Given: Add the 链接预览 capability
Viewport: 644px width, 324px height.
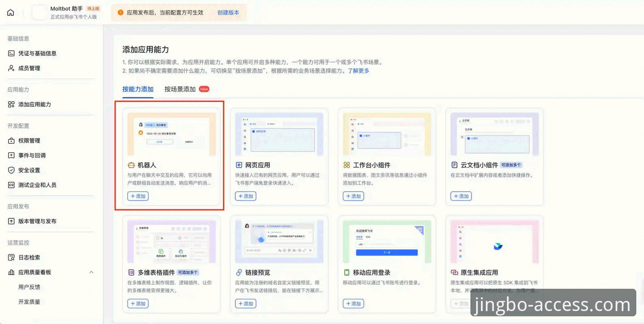Looking at the screenshot, I should click(246, 304).
